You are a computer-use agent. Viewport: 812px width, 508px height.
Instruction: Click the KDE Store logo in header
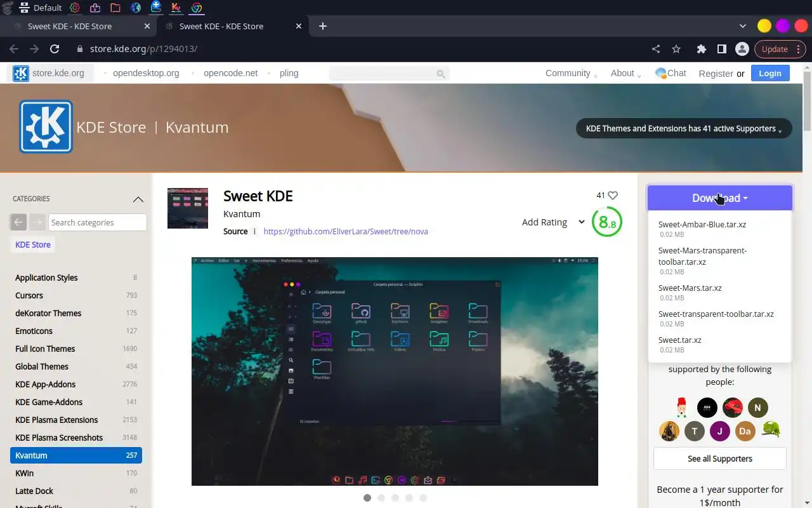pyautogui.click(x=46, y=126)
